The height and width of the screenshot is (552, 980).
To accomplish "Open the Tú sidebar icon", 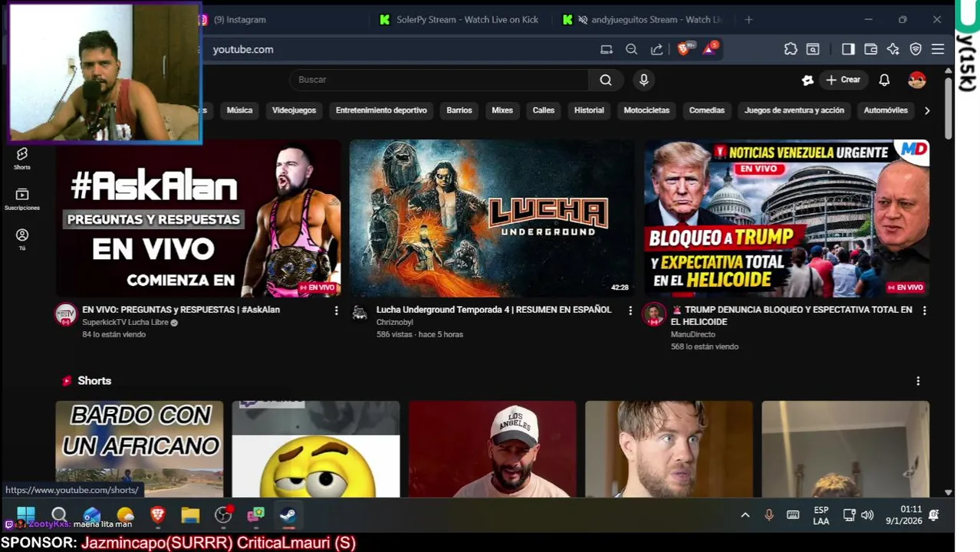I will tap(22, 239).
